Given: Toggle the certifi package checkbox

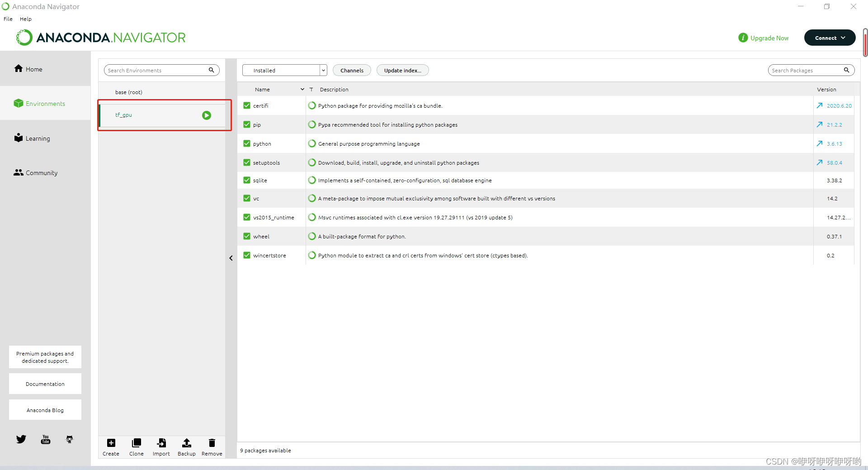Looking at the screenshot, I should pyautogui.click(x=247, y=105).
